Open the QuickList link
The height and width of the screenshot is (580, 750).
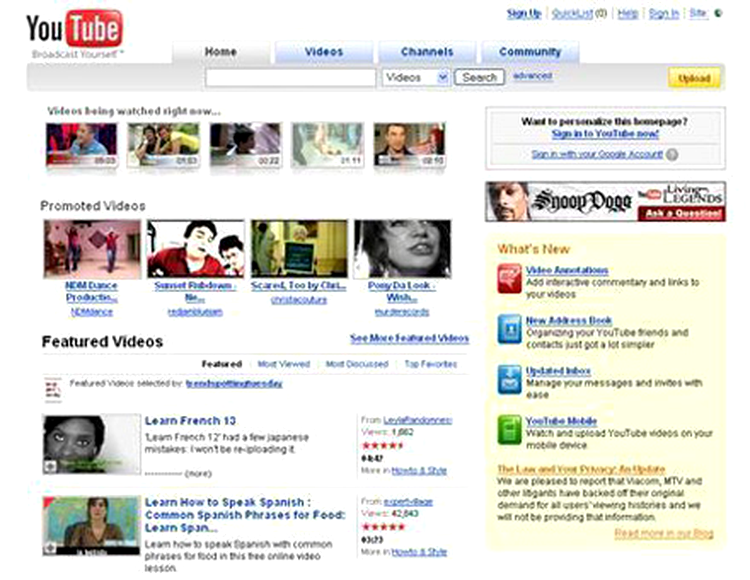pos(572,13)
